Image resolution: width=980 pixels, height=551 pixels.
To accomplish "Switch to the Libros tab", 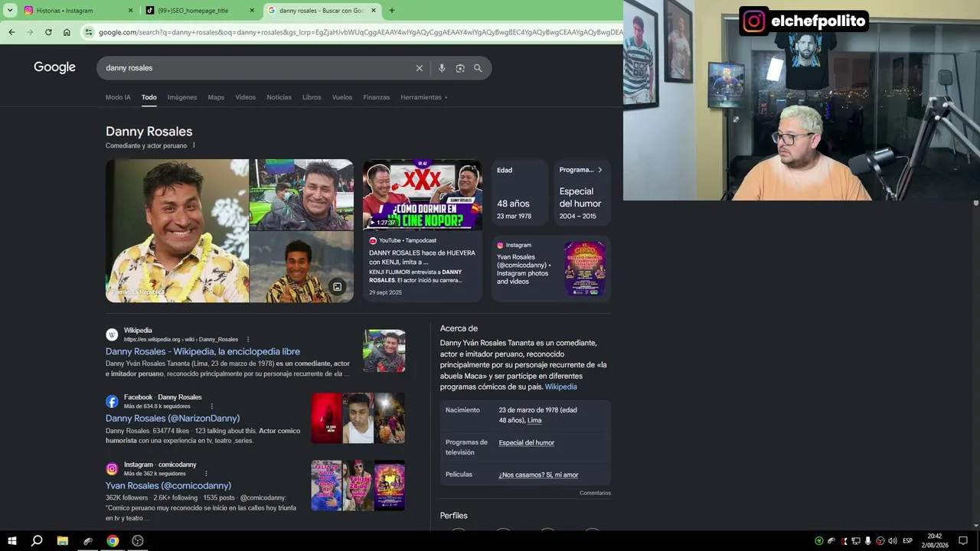I will click(312, 97).
